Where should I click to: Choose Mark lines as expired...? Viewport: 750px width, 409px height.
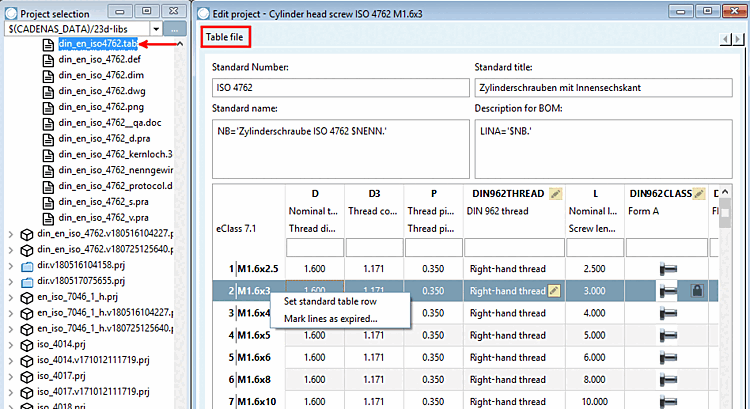[x=331, y=319]
